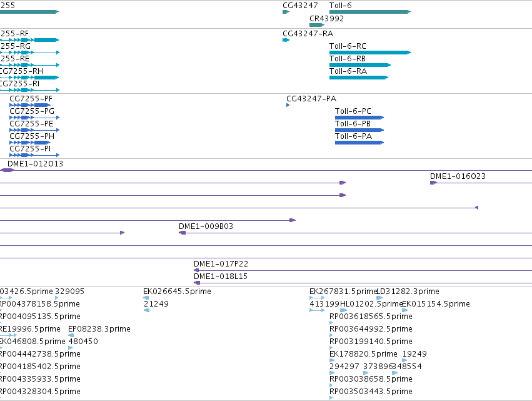Open the 294297 feature label
Screen dimensions: 532x401
pos(344,367)
